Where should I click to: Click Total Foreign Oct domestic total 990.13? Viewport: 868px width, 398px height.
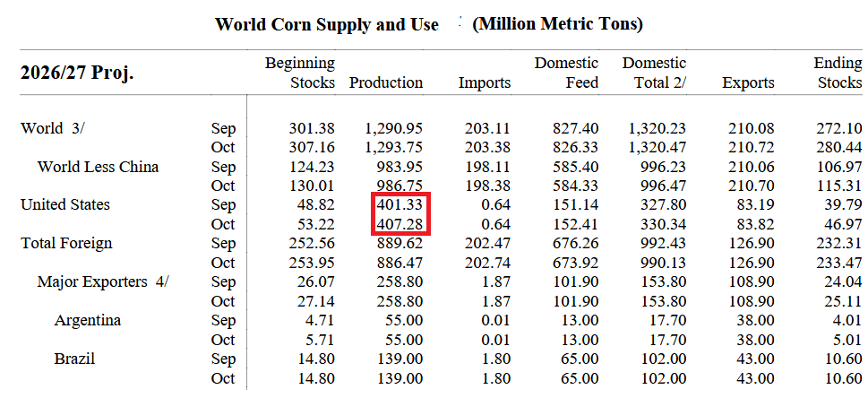(663, 263)
